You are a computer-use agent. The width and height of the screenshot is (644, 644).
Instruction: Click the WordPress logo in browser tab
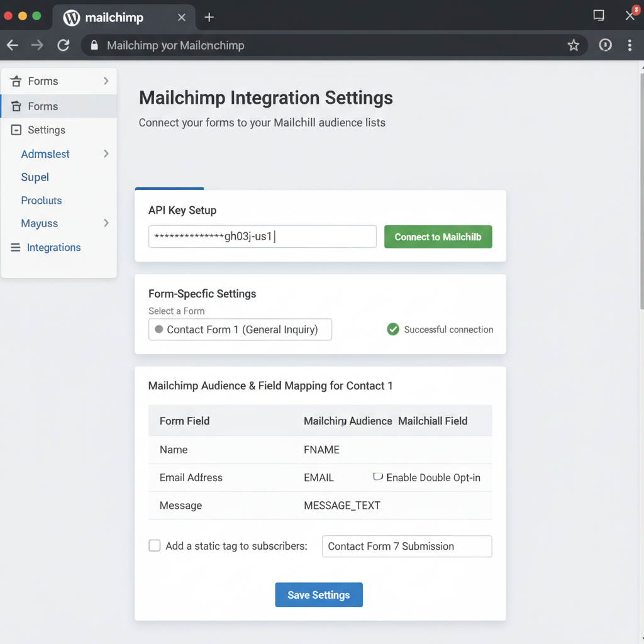[x=70, y=18]
